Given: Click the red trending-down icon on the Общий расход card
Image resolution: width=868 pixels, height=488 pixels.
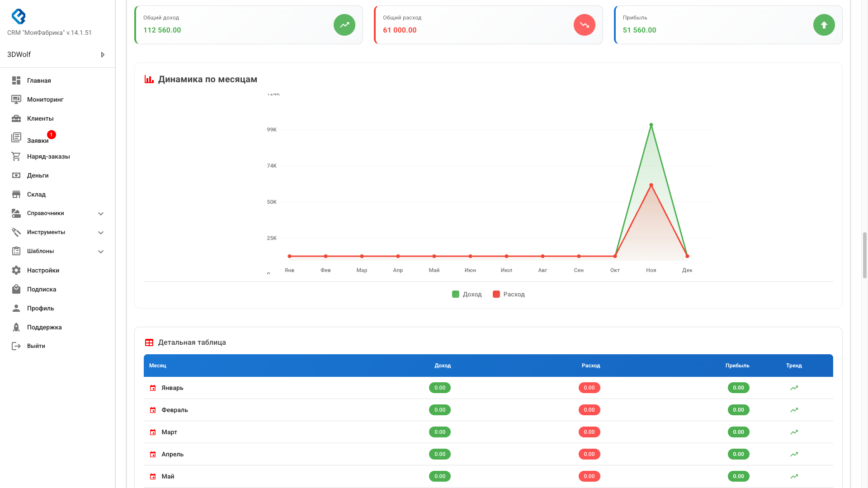Looking at the screenshot, I should (584, 25).
